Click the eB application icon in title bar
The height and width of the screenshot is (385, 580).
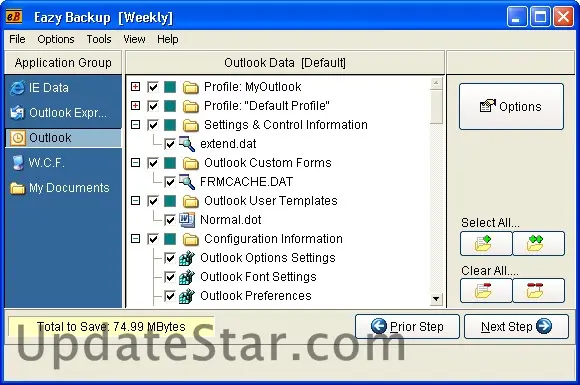tap(14, 17)
